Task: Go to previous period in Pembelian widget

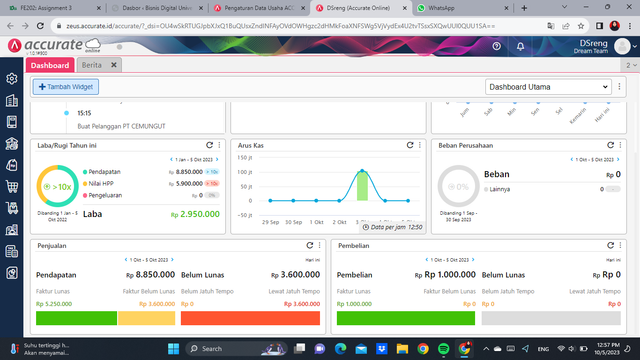Action: pos(427,260)
